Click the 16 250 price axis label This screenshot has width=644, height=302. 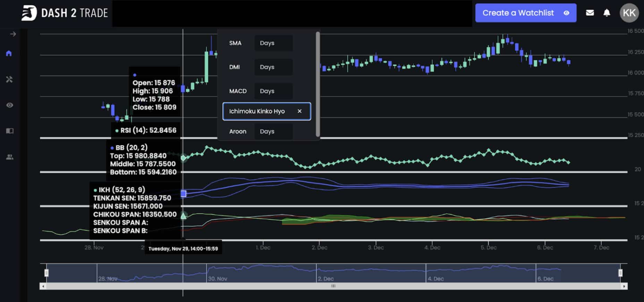coord(636,52)
